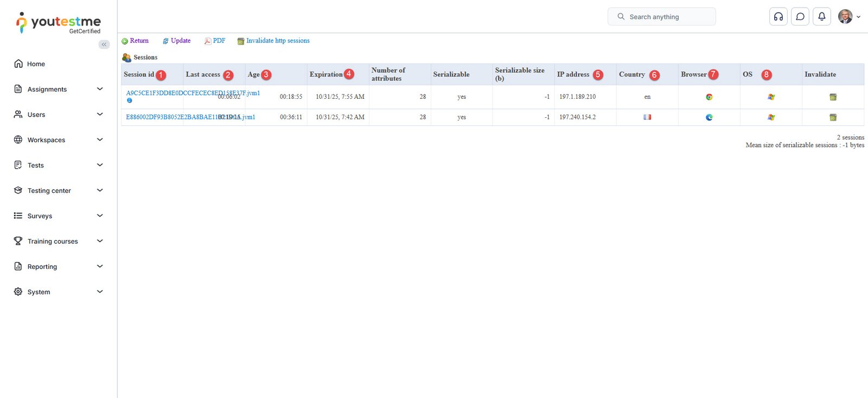Viewport: 868px width, 398px height.
Task: Expand the Assignments sidebar menu
Action: (58, 89)
